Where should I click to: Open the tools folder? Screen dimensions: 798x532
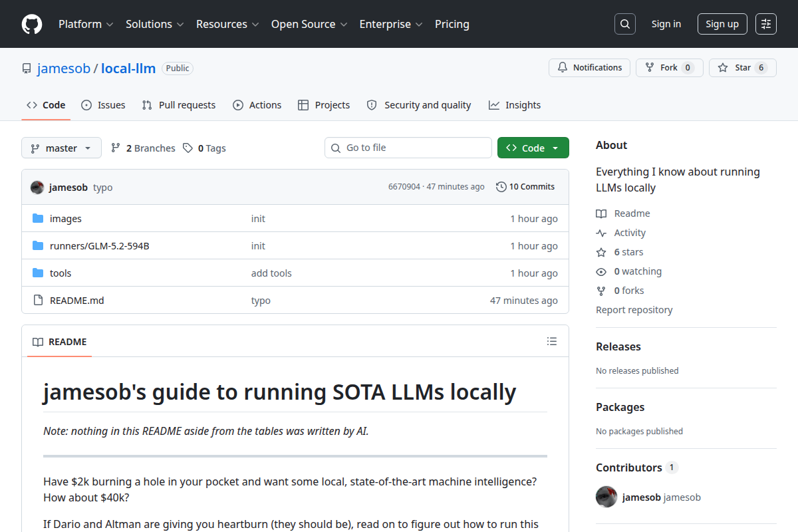[x=61, y=273]
